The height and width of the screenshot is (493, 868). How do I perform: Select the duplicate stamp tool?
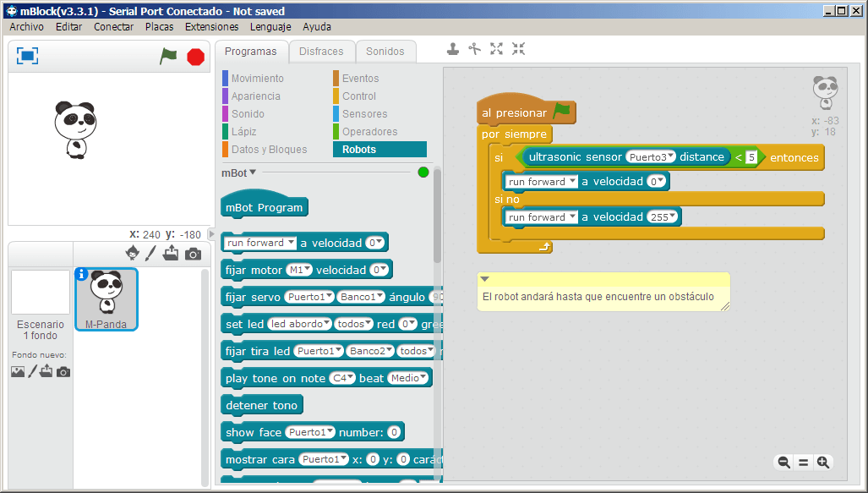(453, 49)
